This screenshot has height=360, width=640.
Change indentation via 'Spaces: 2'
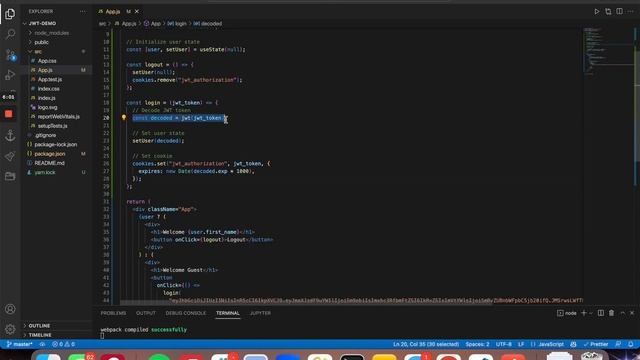click(x=478, y=344)
